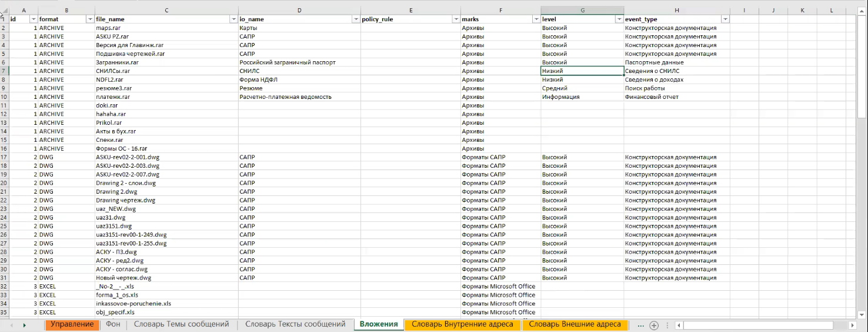
Task: Open the marks column filter dropdown
Action: click(536, 19)
